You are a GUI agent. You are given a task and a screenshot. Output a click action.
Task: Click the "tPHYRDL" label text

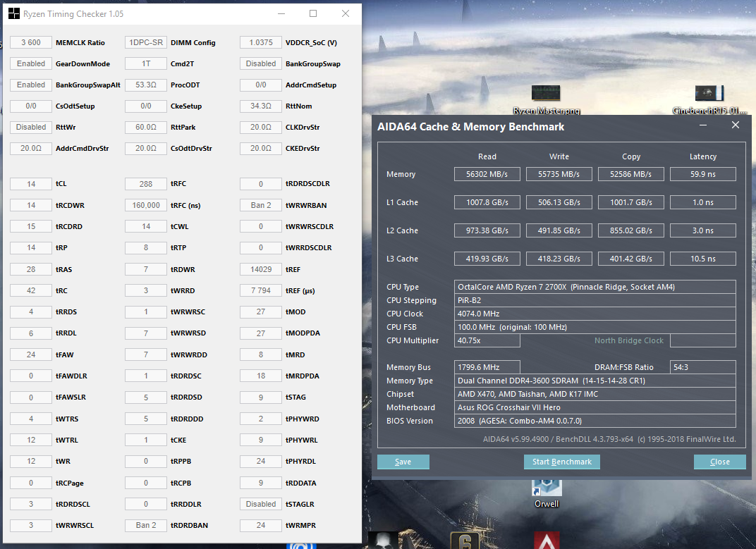point(300,462)
